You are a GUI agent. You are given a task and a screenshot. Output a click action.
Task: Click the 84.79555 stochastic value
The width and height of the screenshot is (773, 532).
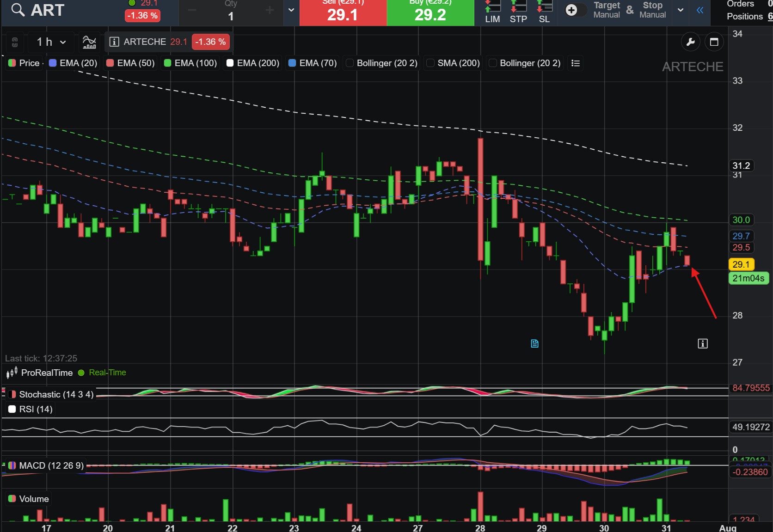(751, 388)
